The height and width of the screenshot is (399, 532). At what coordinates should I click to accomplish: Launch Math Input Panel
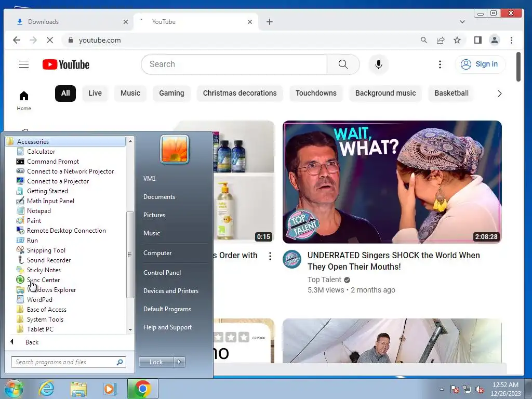click(50, 201)
